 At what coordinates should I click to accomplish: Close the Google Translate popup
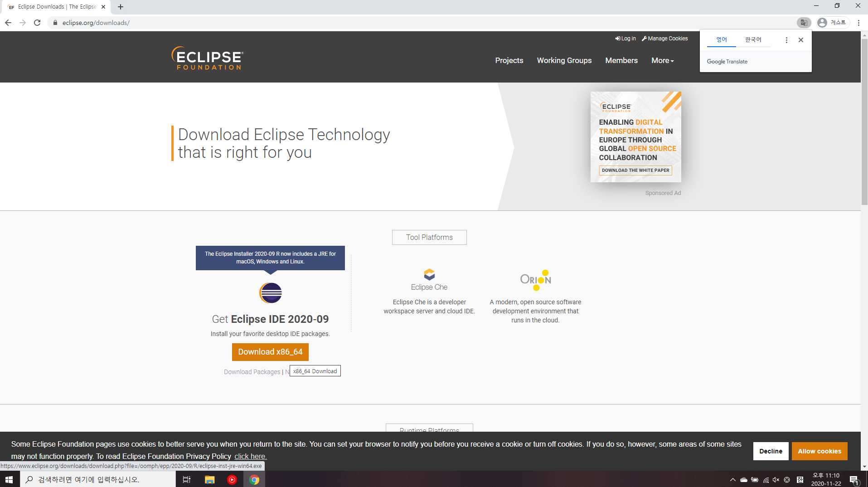coord(801,40)
